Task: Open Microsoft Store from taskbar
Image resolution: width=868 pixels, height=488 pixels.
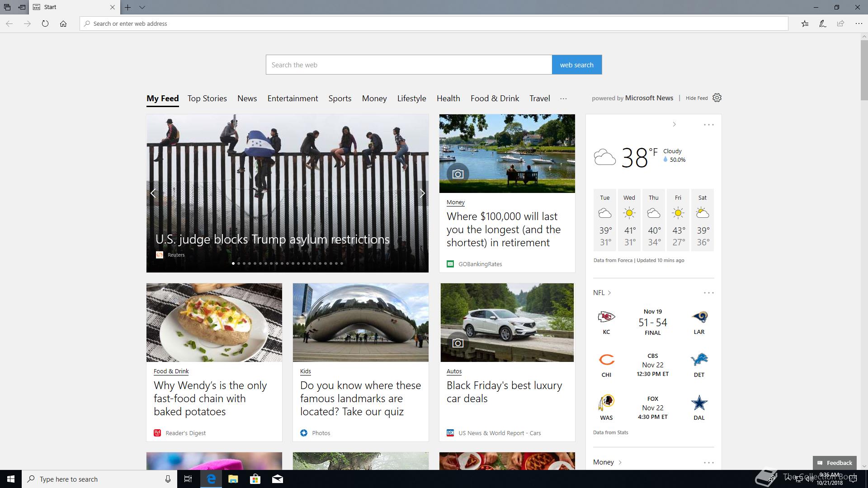Action: [x=255, y=479]
